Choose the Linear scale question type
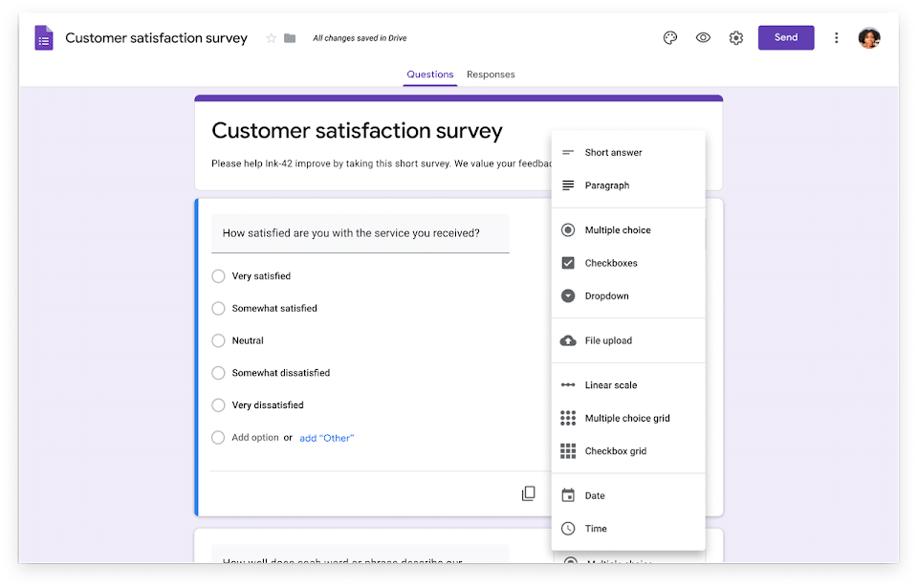Image resolution: width=918 pixels, height=588 pixels. coord(609,384)
